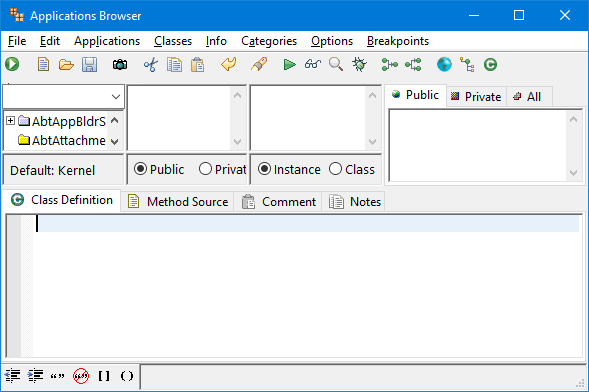Screen dimensions: 589x392
Task: Click the green bug debug icon
Action: 359,65
